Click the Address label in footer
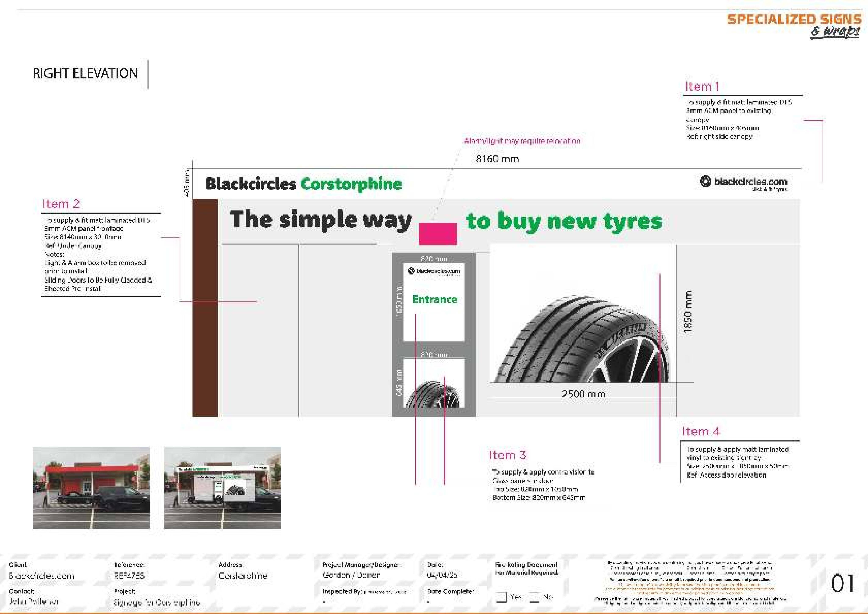 [230, 565]
